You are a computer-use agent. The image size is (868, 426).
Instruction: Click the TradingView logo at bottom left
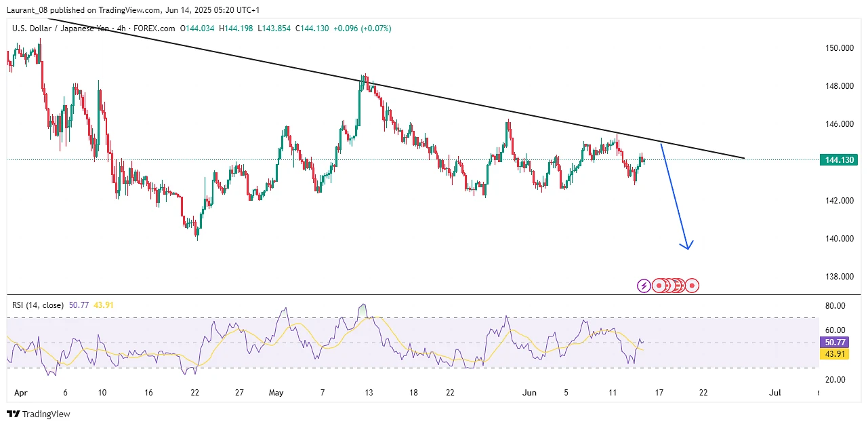[x=39, y=414]
